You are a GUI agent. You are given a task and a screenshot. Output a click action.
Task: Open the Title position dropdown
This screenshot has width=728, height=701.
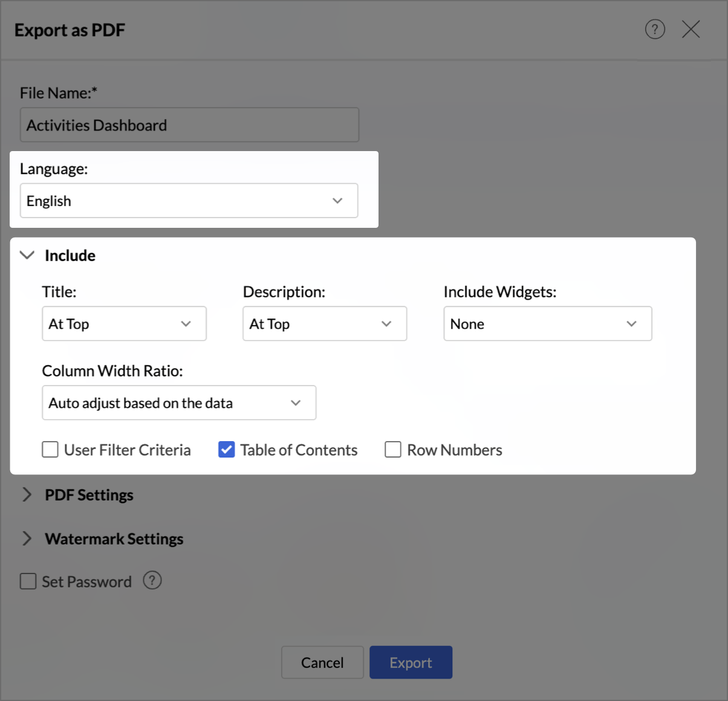124,324
